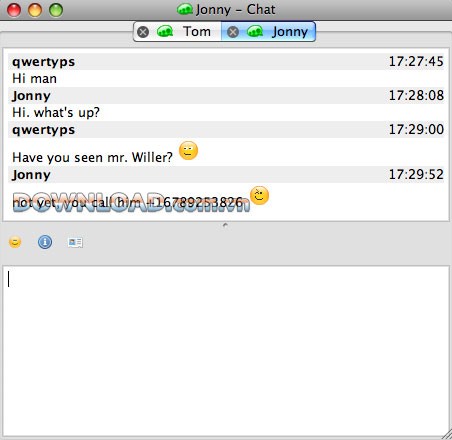
Task: Click the timestamp 17:29:00
Action: (416, 129)
